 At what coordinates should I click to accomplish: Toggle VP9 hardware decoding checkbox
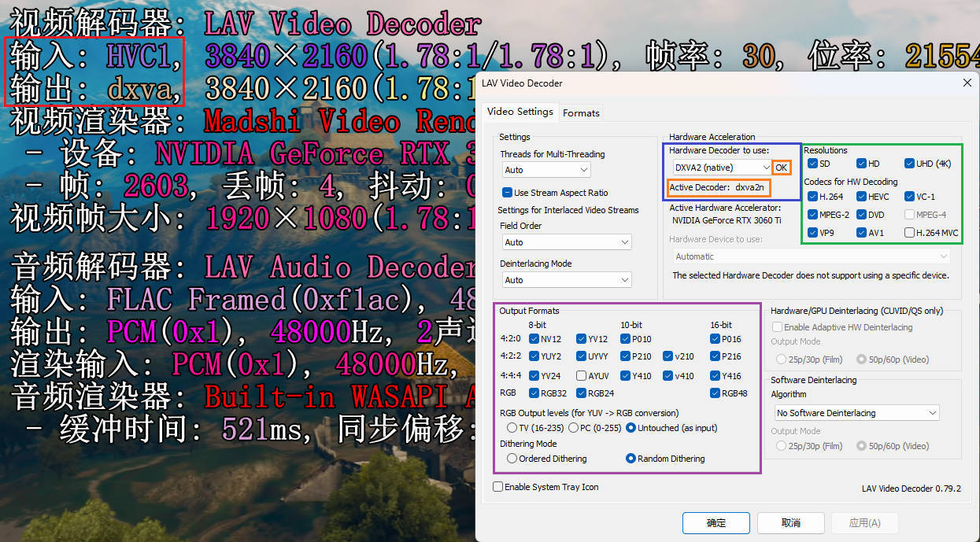tap(813, 233)
